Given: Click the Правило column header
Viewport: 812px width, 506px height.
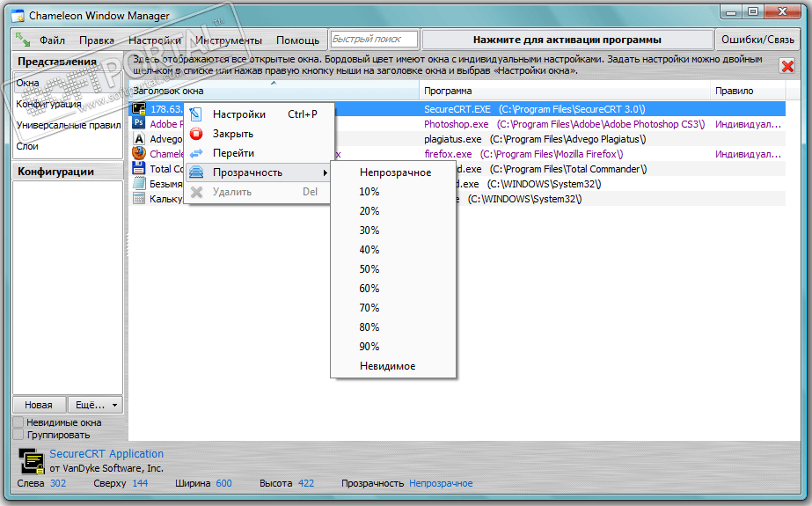Looking at the screenshot, I should click(x=749, y=91).
